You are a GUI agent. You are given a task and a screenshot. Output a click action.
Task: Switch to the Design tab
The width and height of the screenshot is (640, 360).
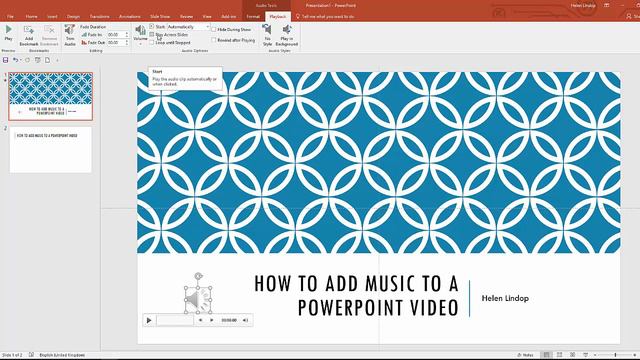pos(73,17)
